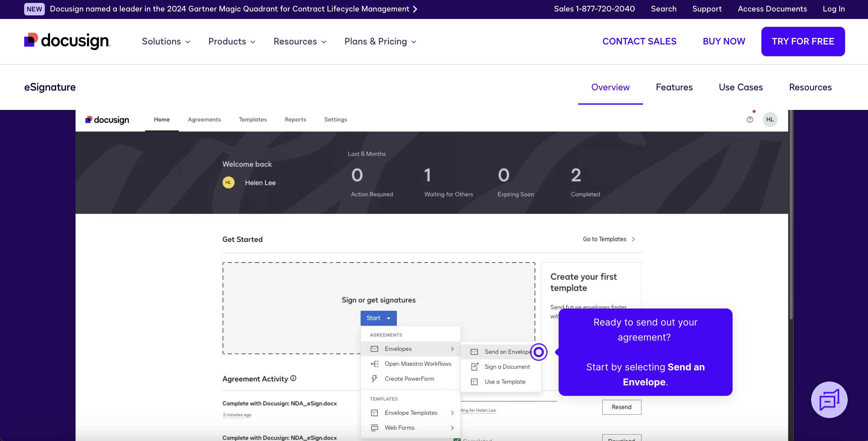Screen dimensions: 868x441
Task: Click the Action Required count
Action: 357,175
